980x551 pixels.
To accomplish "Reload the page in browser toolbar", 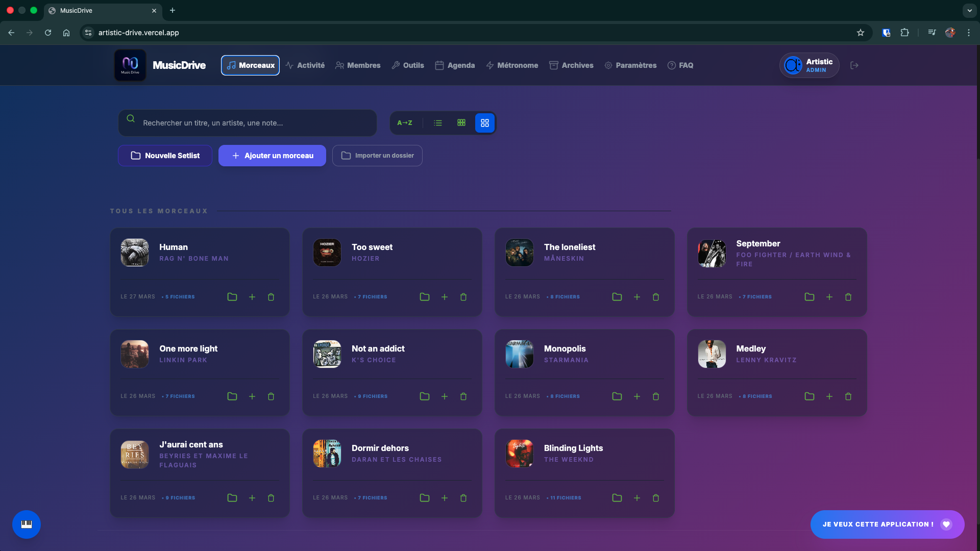I will (x=48, y=33).
